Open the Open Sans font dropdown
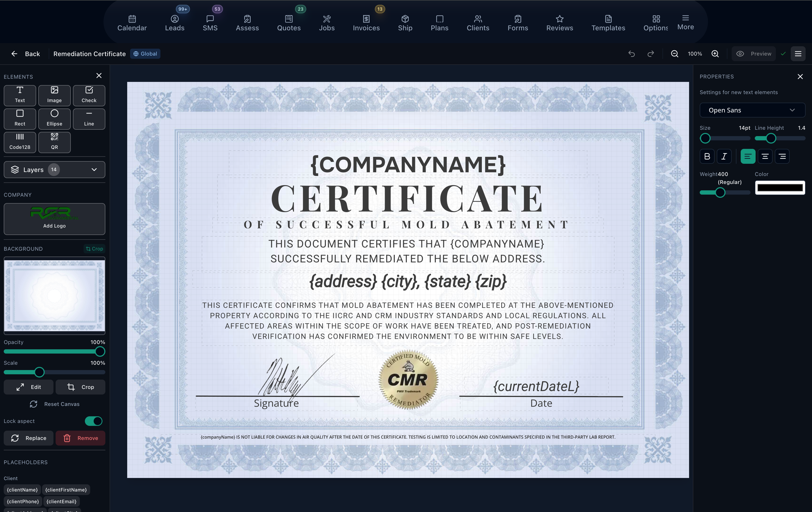Viewport: 812px width, 512px height. 752,110
